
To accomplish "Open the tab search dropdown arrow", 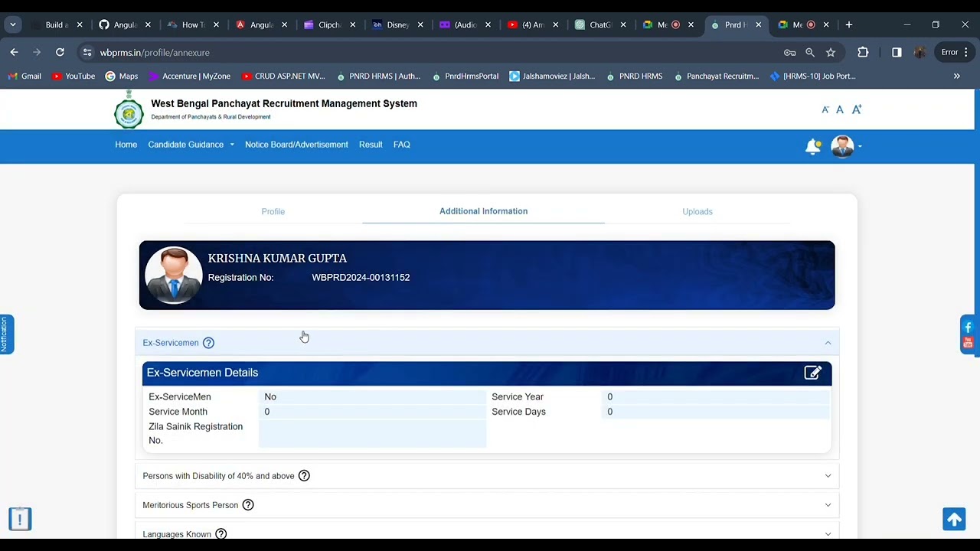I will click(x=12, y=24).
